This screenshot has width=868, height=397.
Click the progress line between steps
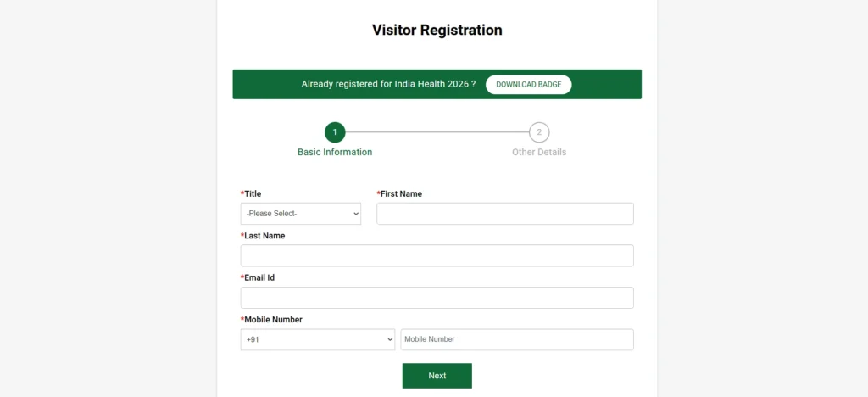pos(437,132)
